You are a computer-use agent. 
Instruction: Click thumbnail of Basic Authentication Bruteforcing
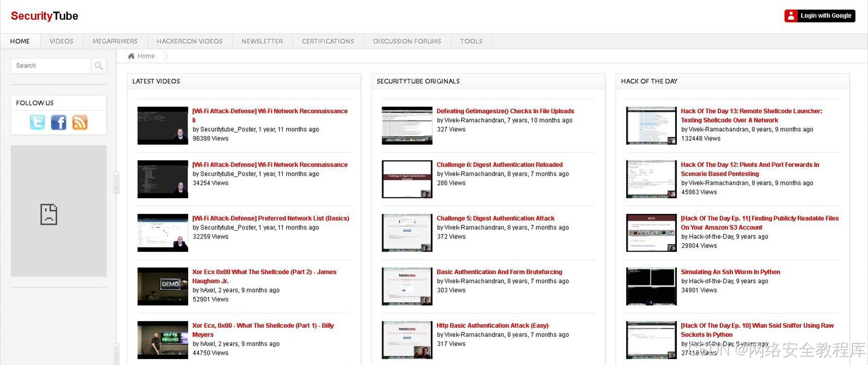407,286
